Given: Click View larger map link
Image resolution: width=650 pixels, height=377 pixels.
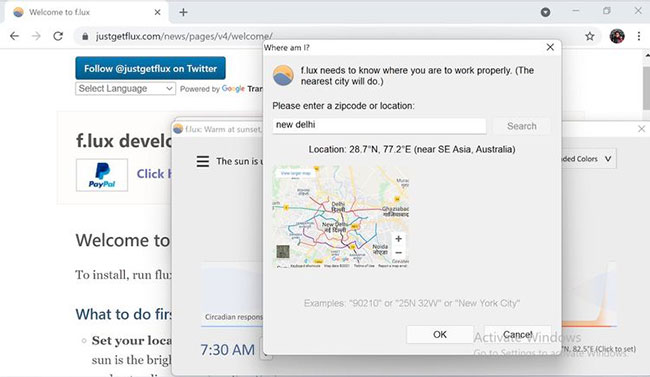Looking at the screenshot, I should pyautogui.click(x=296, y=173).
